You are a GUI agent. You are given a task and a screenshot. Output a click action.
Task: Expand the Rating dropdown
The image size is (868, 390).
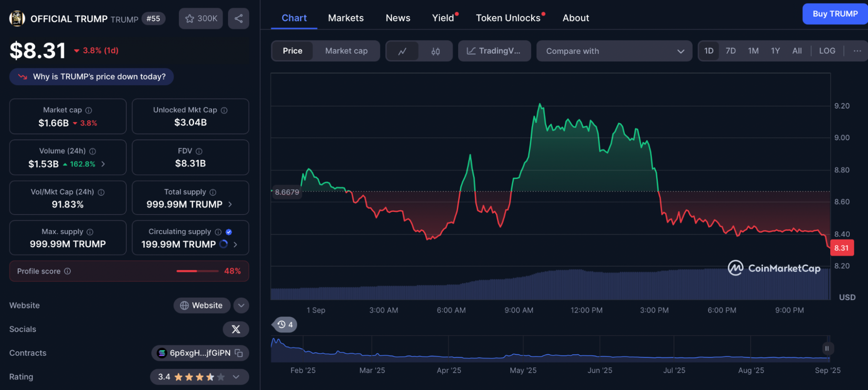[x=236, y=377]
